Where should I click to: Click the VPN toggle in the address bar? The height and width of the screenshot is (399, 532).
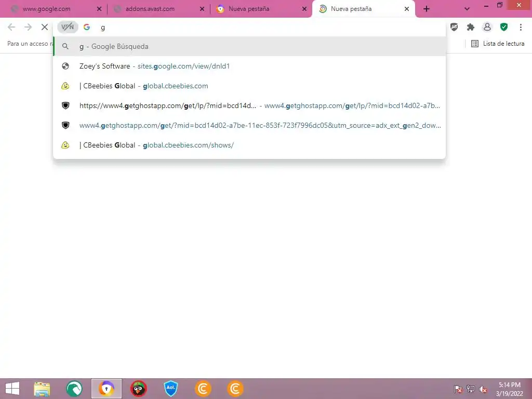(68, 27)
